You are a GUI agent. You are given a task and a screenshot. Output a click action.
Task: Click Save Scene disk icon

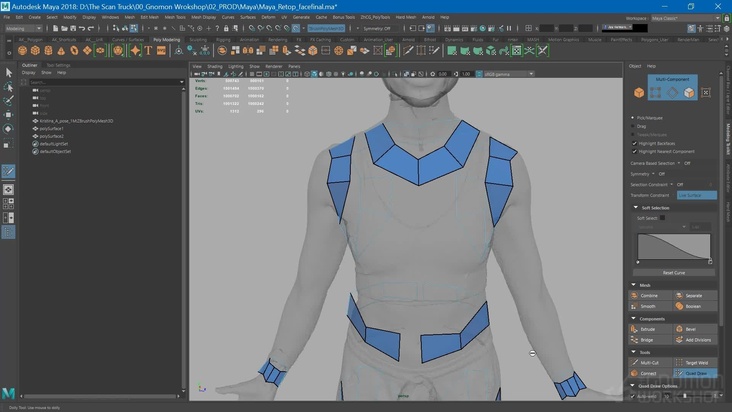[x=73, y=28]
